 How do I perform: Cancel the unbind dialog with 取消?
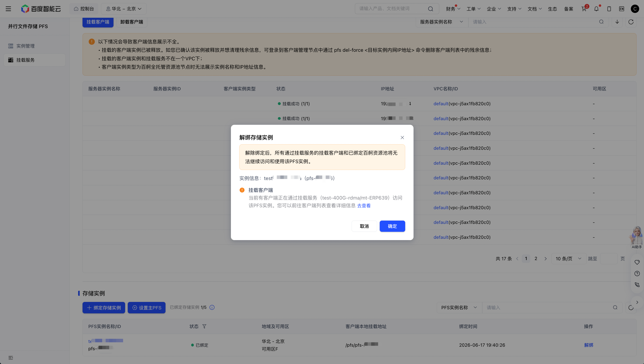point(364,226)
